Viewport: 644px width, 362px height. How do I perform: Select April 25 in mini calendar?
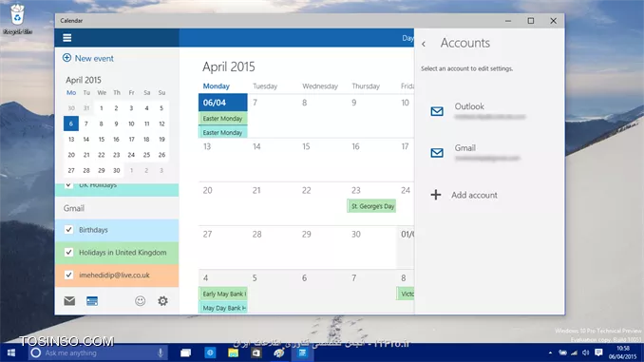(x=146, y=155)
